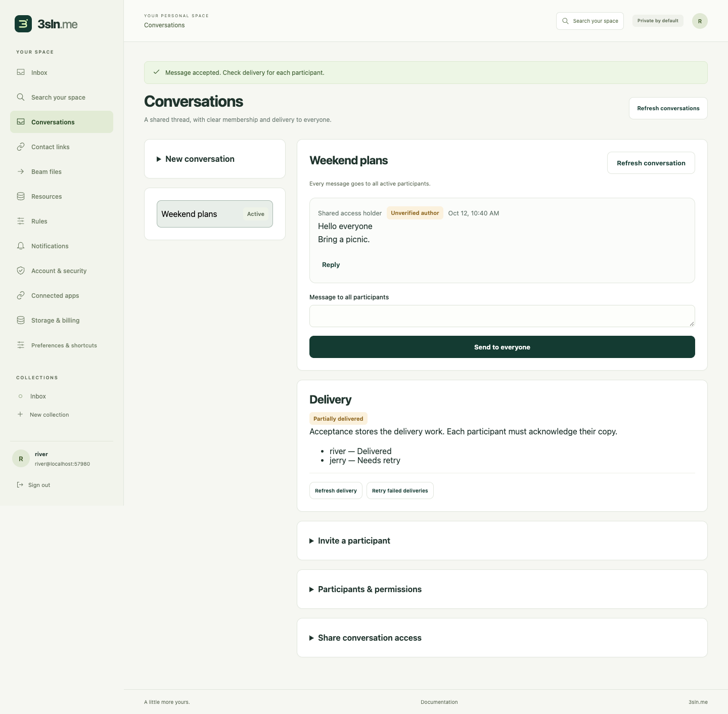728x714 pixels.
Task: Reply to the Hello everyone message
Action: pos(331,264)
